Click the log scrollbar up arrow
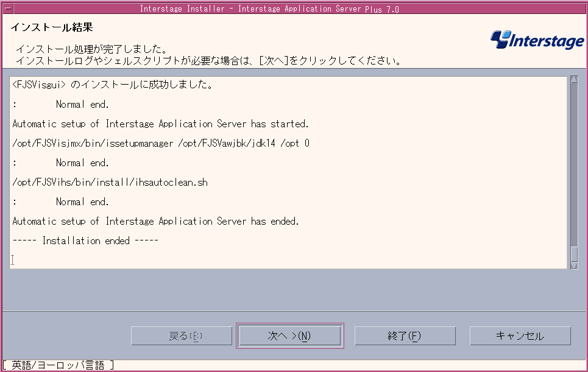 coord(574,79)
